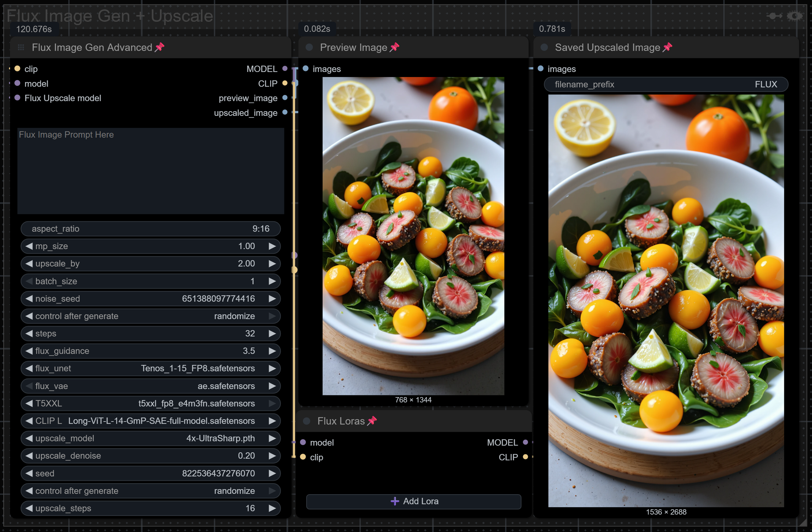Collapse the Preview Image node via its dot
Image resolution: width=812 pixels, height=532 pixels.
[309, 48]
